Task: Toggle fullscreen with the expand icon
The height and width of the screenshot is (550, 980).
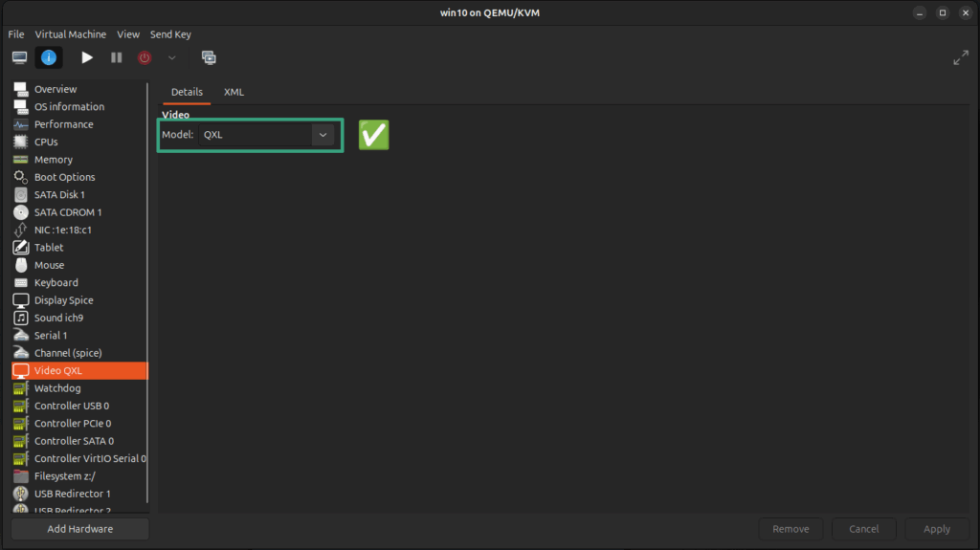Action: 961,57
